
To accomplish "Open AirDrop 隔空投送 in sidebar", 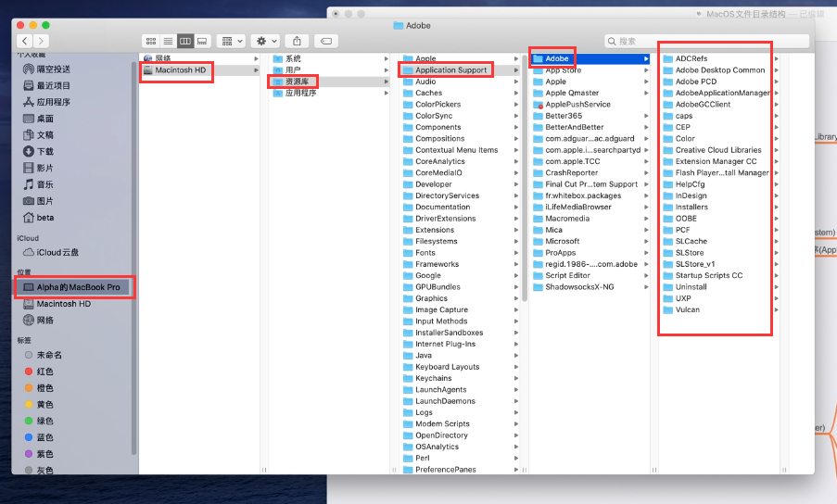I will pyautogui.click(x=47, y=69).
